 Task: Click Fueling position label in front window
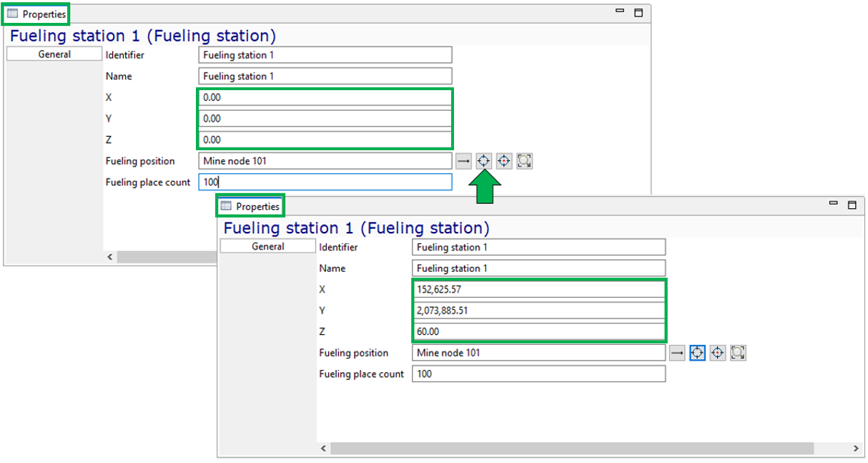pyautogui.click(x=353, y=353)
